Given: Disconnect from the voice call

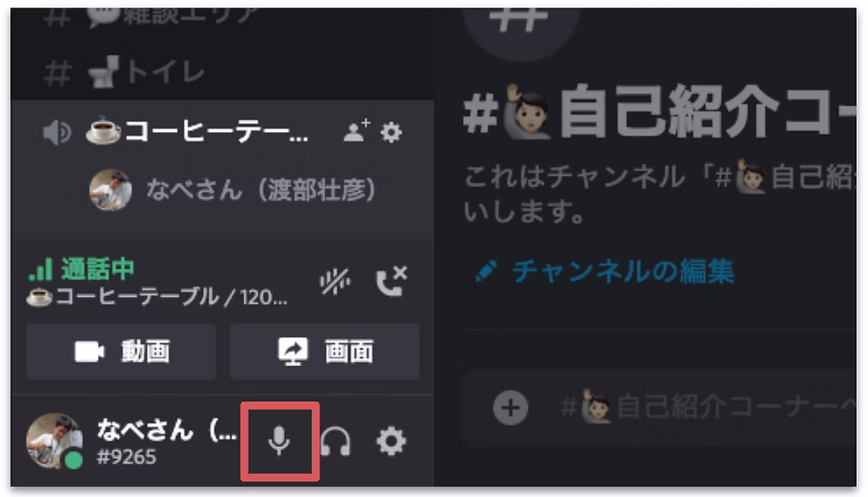Looking at the screenshot, I should coord(392,281).
